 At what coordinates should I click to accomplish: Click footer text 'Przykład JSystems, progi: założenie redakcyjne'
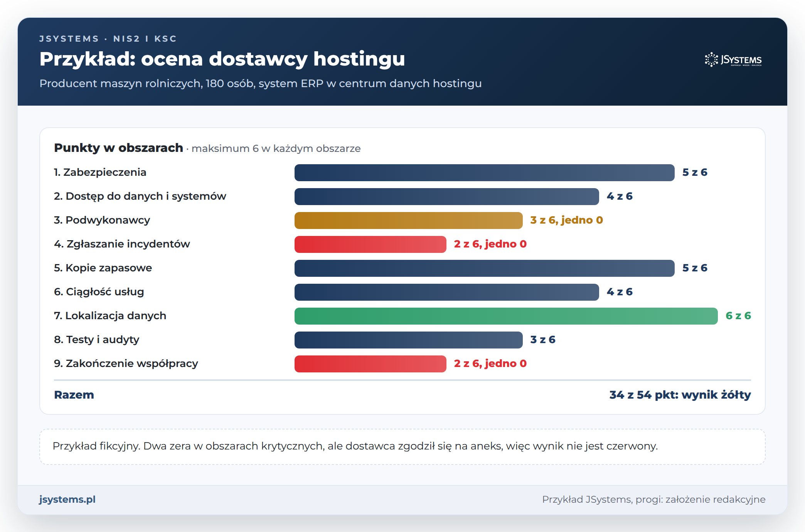pos(654,499)
